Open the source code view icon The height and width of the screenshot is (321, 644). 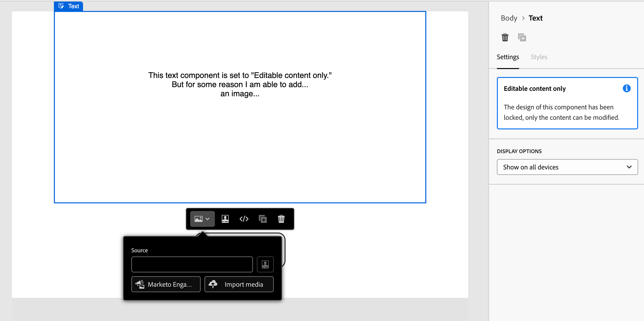point(244,219)
